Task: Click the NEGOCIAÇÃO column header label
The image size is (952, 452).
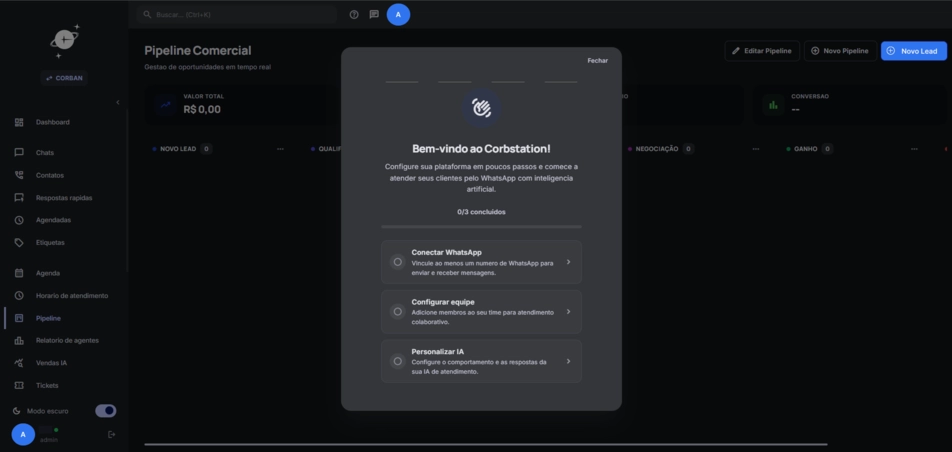Action: [657, 149]
